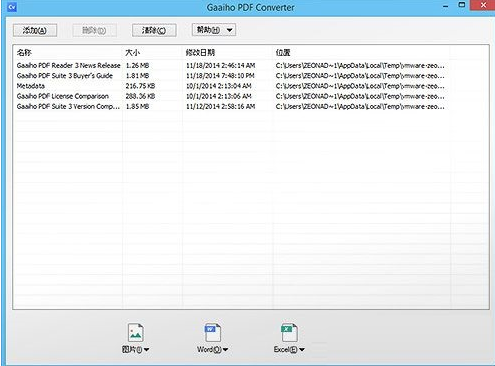Click the 添加(A) add button
Viewport: 495px width, 366px height.
[x=35, y=30]
